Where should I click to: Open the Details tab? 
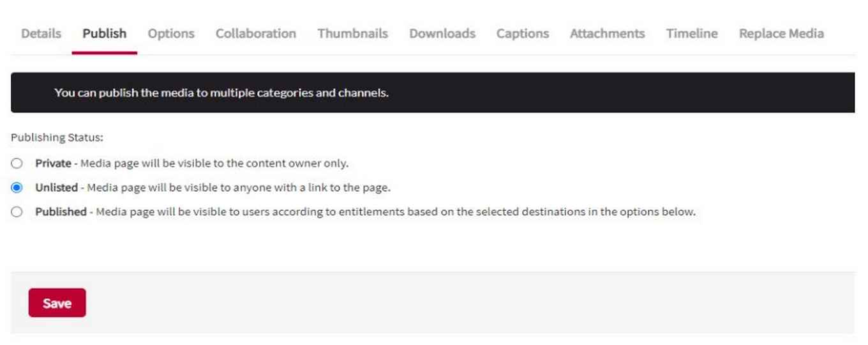coord(41,34)
